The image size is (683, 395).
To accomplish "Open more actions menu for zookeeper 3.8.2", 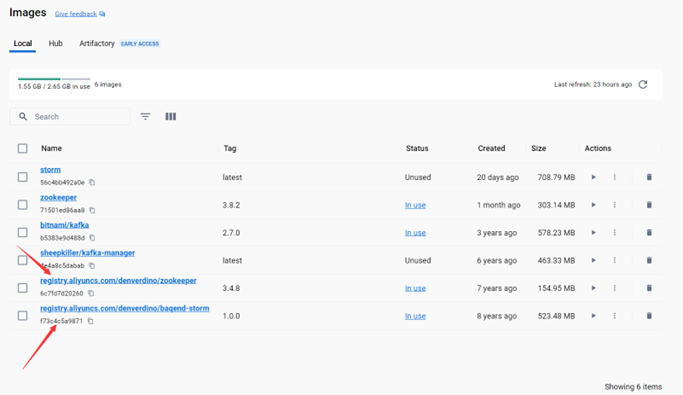I will pos(615,205).
